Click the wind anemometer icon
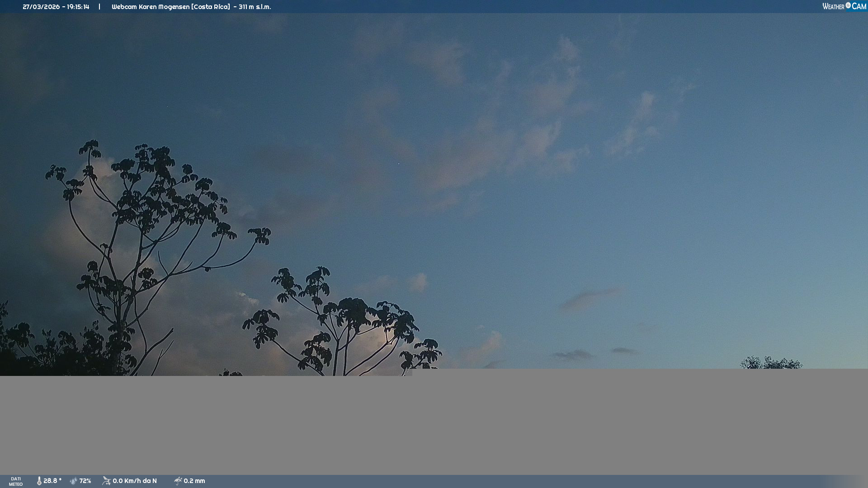 pyautogui.click(x=106, y=481)
